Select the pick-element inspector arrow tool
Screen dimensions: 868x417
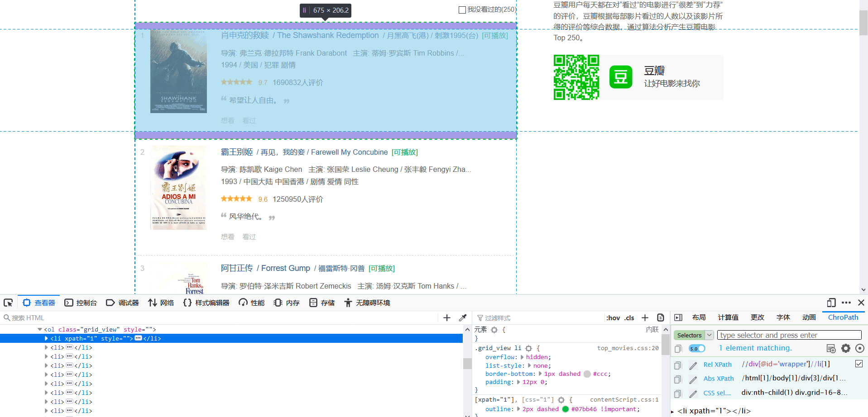click(x=8, y=302)
